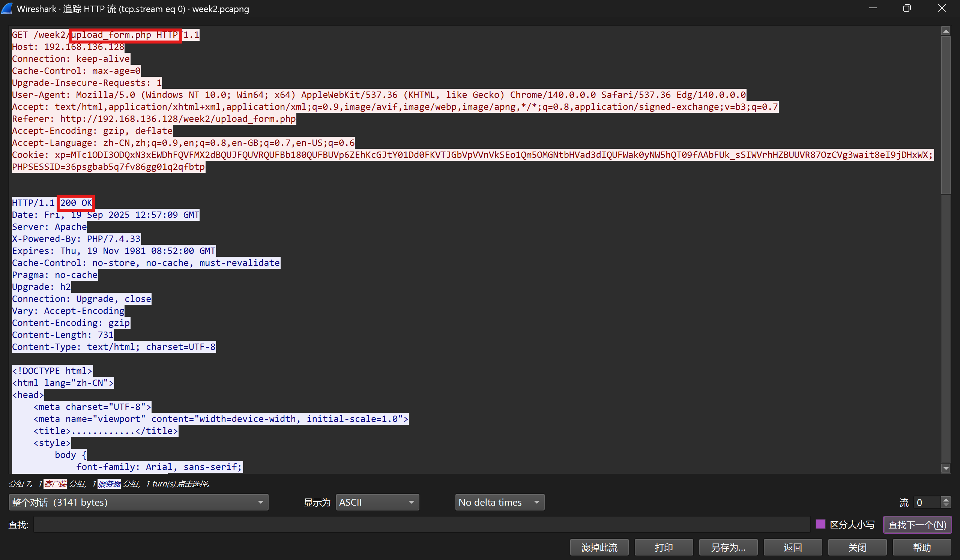This screenshot has height=560, width=960.
Task: Click the vertical scrollbar thumb
Action: coord(946,115)
